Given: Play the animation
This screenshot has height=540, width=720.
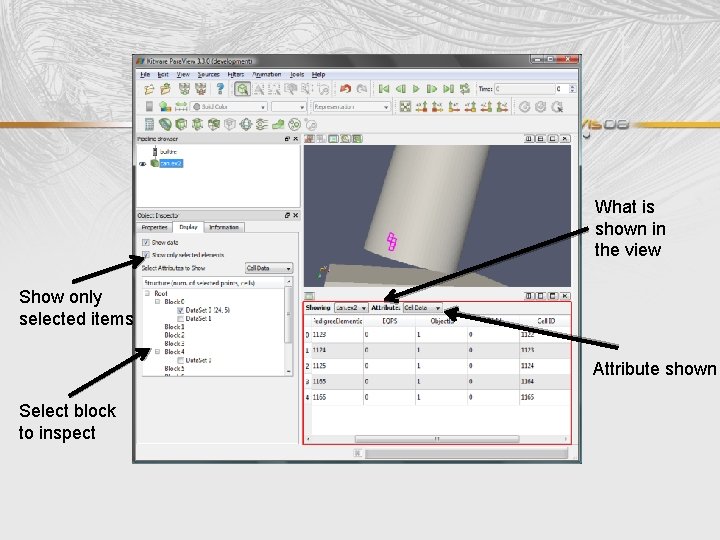Looking at the screenshot, I should [x=416, y=89].
